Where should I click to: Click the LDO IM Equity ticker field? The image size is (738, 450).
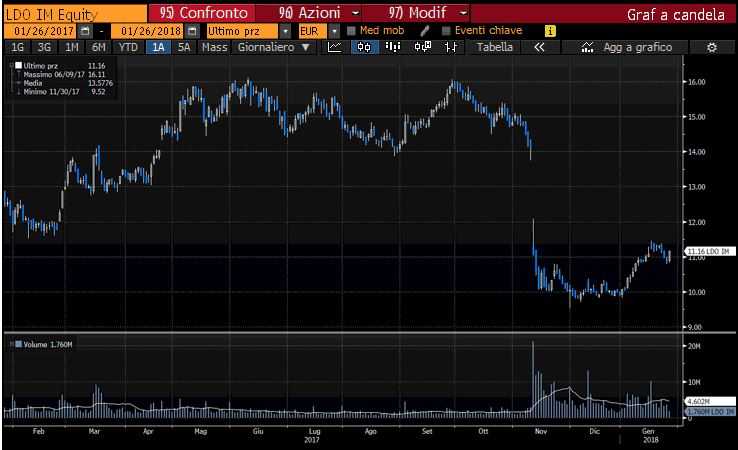click(75, 14)
